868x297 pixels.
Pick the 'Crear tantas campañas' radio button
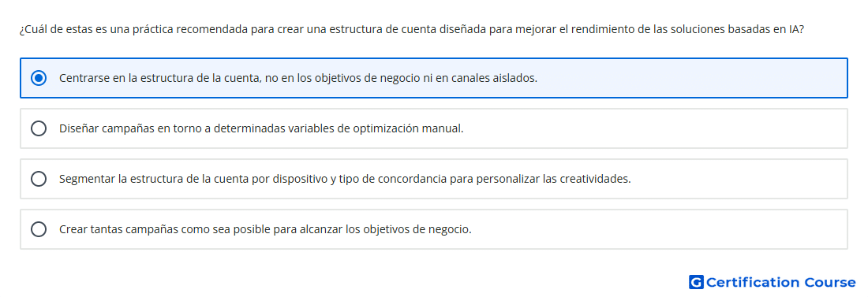pyautogui.click(x=39, y=229)
